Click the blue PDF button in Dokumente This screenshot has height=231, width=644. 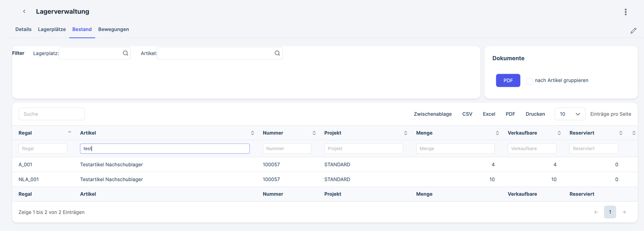click(508, 80)
